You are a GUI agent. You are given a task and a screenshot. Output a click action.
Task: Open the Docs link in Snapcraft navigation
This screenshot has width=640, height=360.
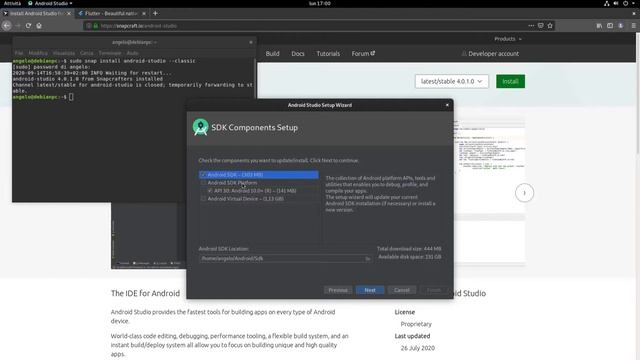click(x=298, y=53)
